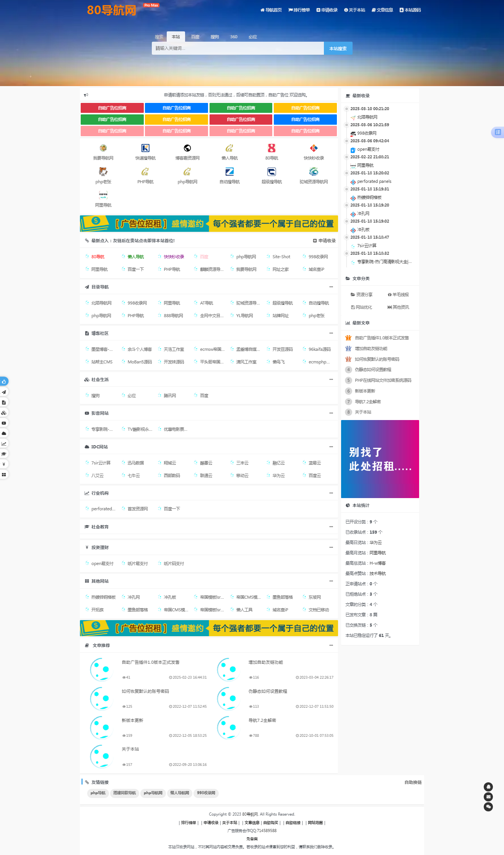Open the 华为云 link in IDC网站
Image resolution: width=504 pixels, height=855 pixels.
pos(278,476)
